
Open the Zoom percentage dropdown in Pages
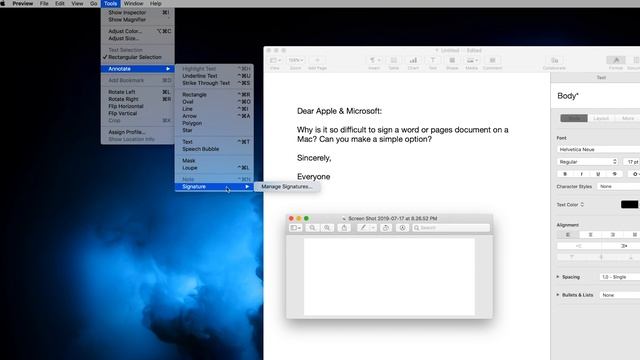pos(296,60)
